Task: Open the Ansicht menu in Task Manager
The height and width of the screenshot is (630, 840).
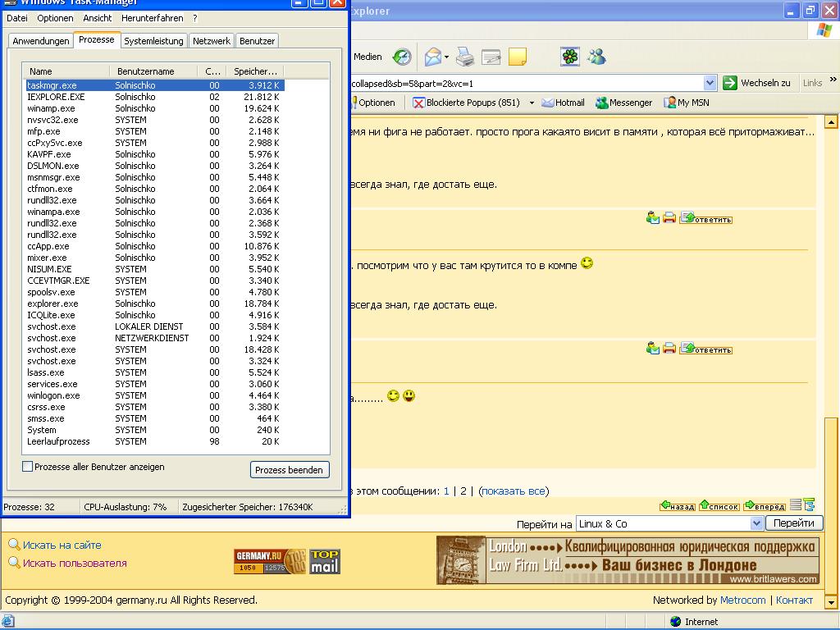Action: coord(98,18)
